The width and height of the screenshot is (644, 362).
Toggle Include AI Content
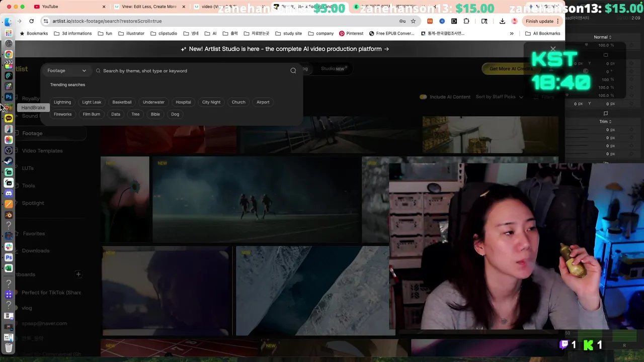[423, 97]
